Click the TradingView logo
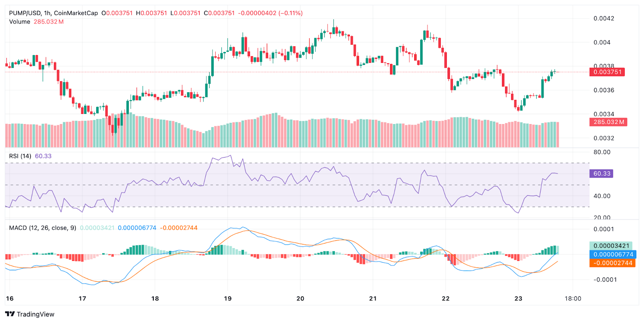 [30, 314]
